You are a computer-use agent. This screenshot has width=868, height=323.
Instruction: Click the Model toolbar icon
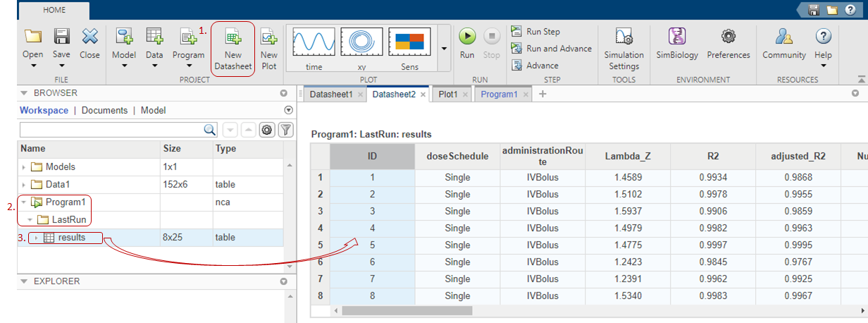point(125,37)
